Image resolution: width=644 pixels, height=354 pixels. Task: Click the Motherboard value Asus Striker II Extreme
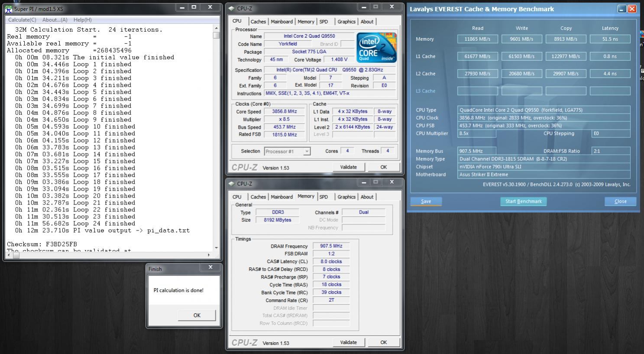point(544,175)
